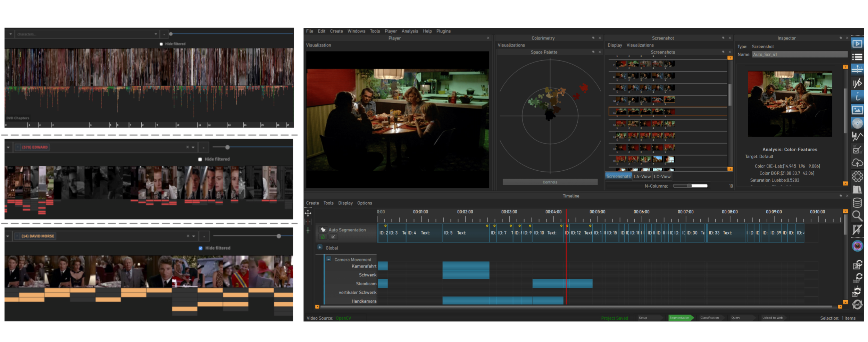Click the Name field showing Auto_Scr_41
This screenshot has width=868, height=342.
[800, 55]
